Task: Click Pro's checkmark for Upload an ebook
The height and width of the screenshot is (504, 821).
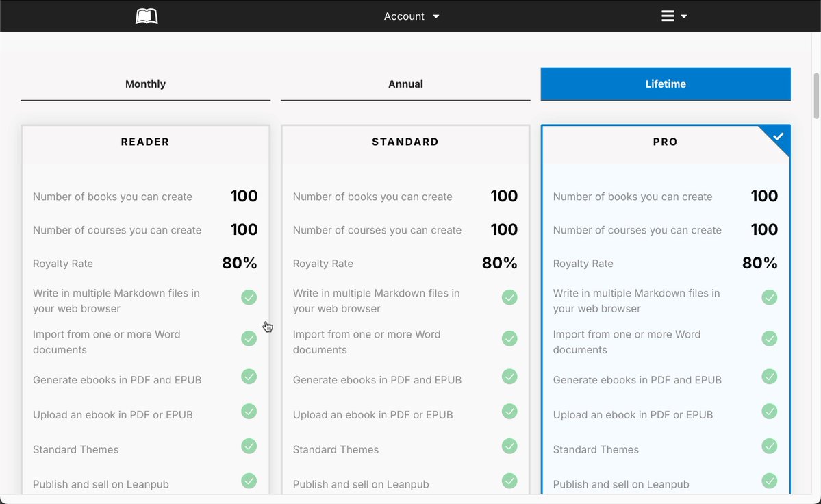Action: pos(769,412)
